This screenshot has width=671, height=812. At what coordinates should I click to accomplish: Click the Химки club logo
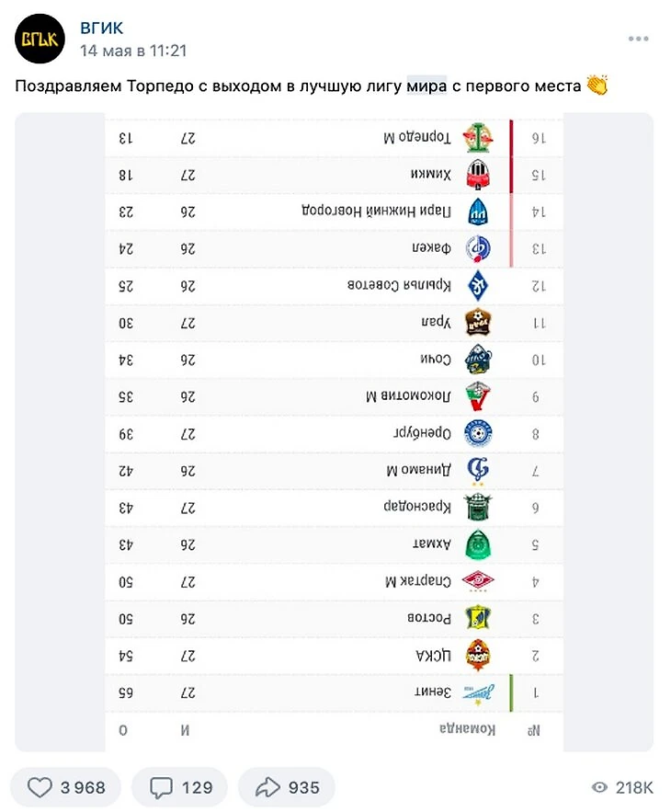478,175
